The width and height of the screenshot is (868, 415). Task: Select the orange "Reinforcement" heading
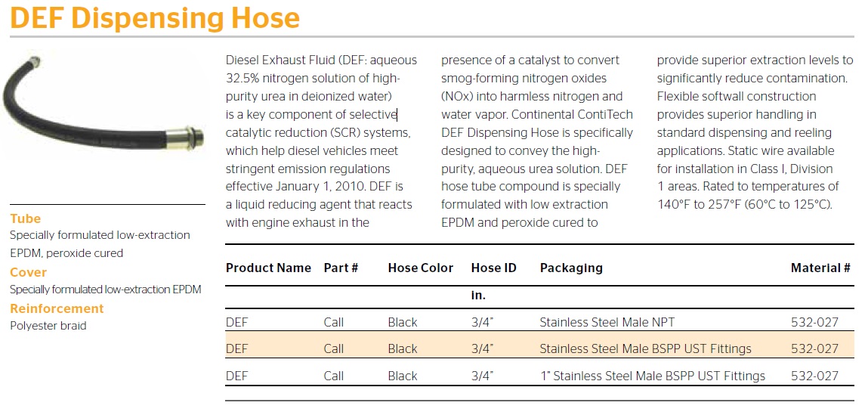point(57,308)
